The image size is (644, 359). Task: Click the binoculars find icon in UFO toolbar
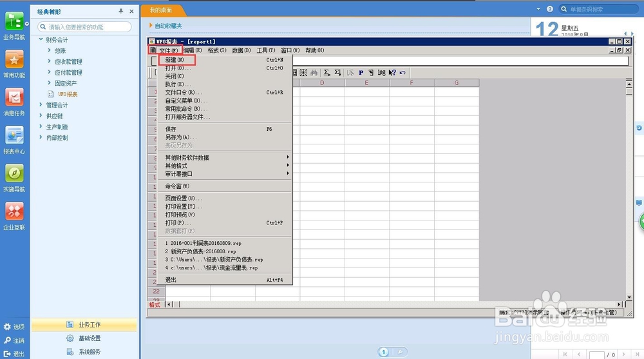point(314,72)
